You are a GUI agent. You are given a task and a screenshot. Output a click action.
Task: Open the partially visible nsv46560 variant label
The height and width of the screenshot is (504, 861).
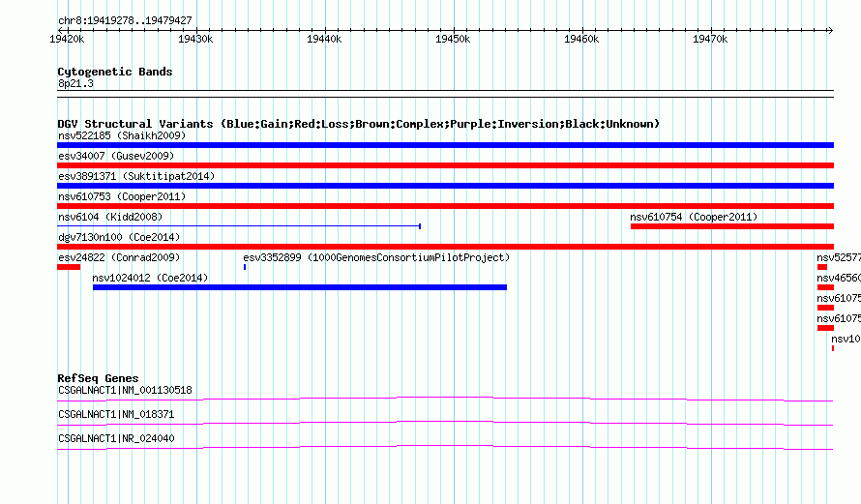[839, 278]
